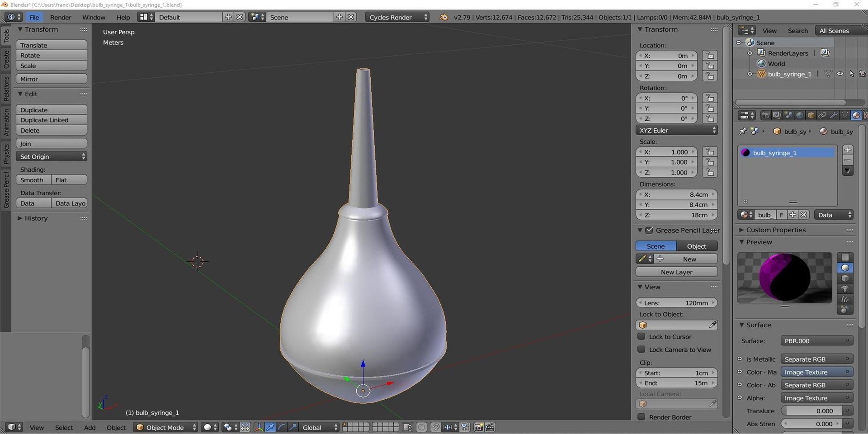
Task: Open the Render properties camera tab
Action: pos(765,115)
